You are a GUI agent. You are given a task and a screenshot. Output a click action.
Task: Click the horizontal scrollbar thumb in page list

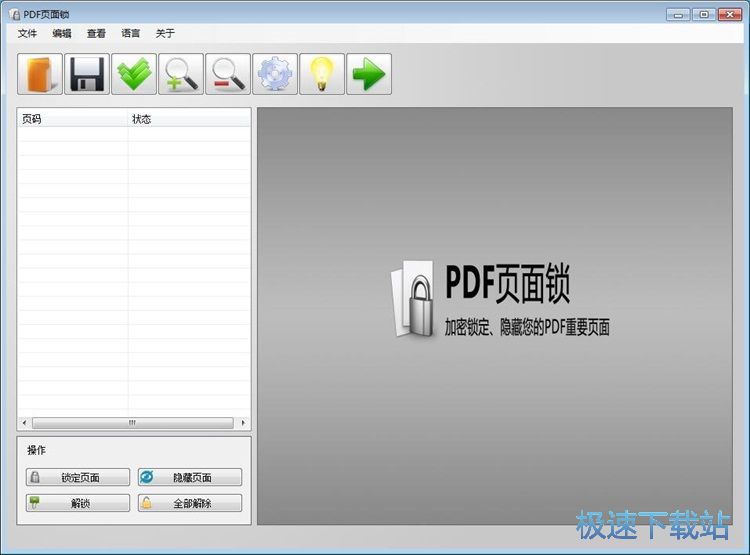tap(132, 423)
